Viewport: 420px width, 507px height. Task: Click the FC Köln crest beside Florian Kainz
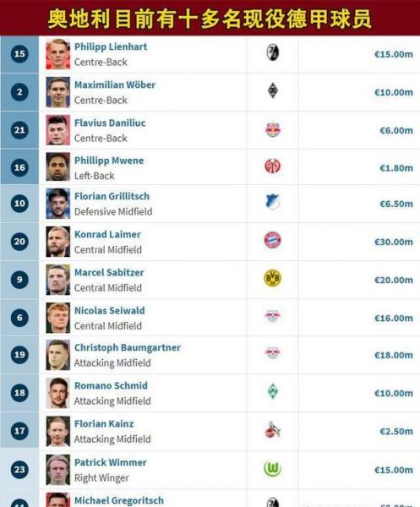coord(273,430)
